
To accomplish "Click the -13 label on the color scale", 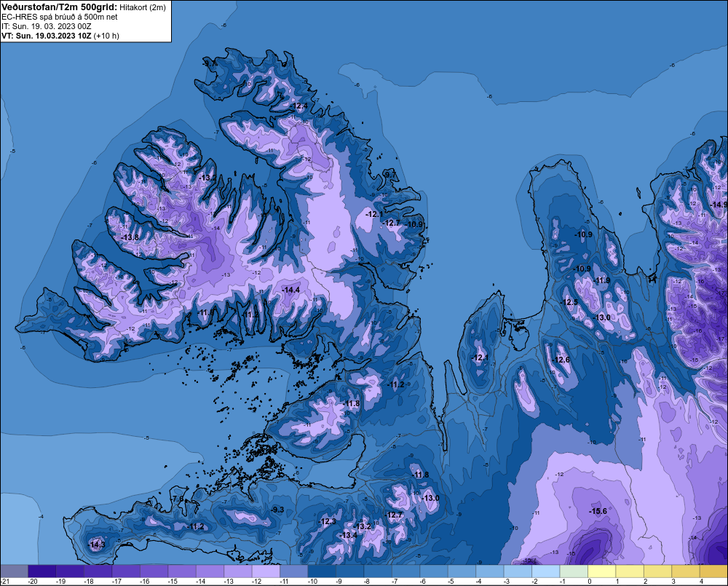I will 228,582.
